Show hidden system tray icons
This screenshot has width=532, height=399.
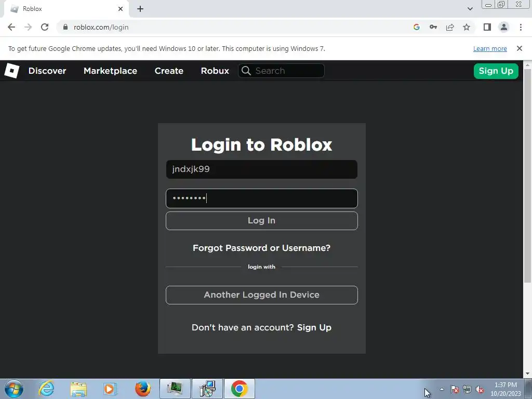[442, 389]
